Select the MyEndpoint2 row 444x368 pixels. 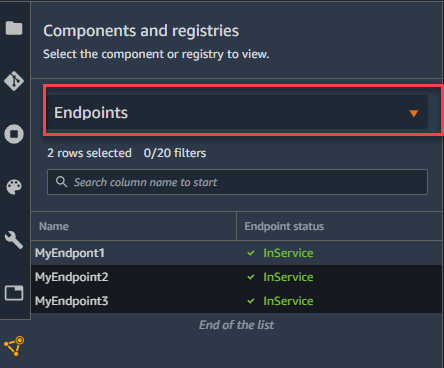coord(237,277)
